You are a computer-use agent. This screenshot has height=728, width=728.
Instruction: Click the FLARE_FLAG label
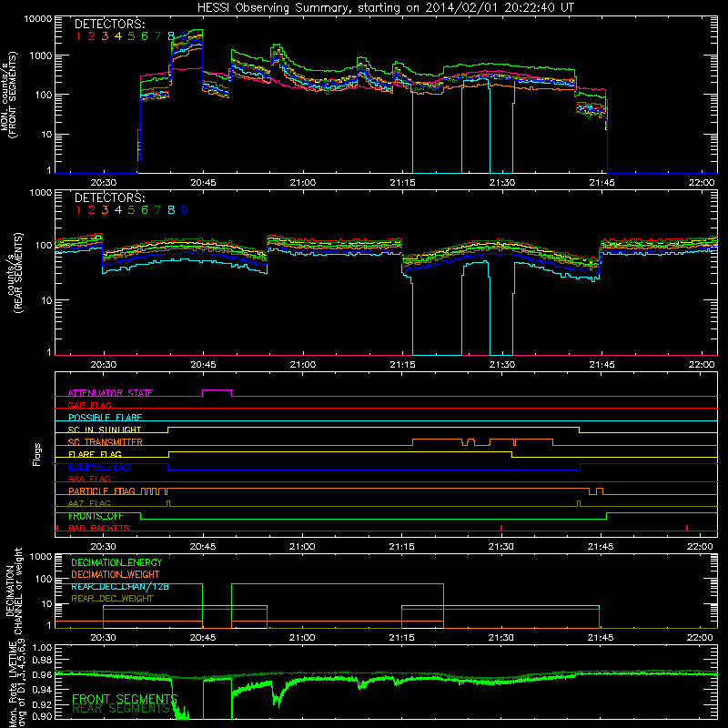tap(95, 454)
